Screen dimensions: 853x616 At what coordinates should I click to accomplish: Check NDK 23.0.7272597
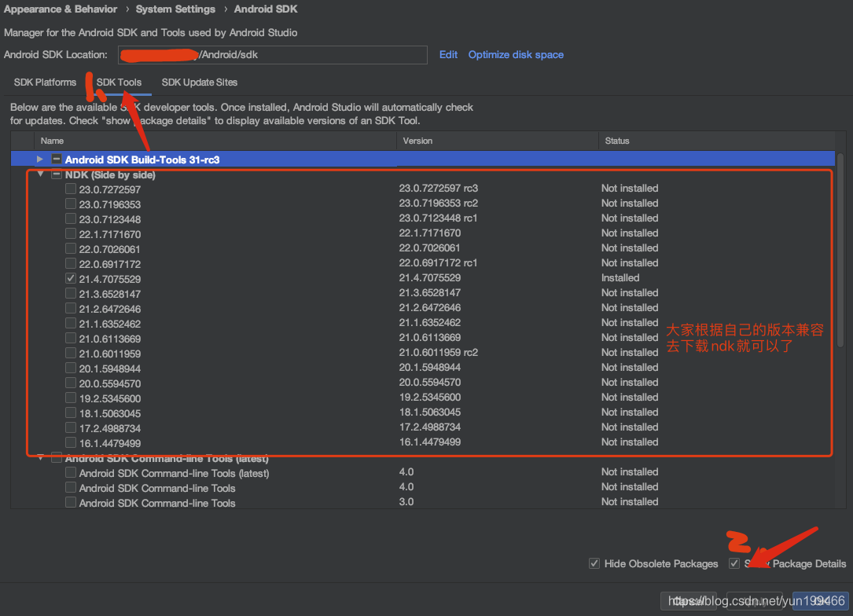[71, 189]
